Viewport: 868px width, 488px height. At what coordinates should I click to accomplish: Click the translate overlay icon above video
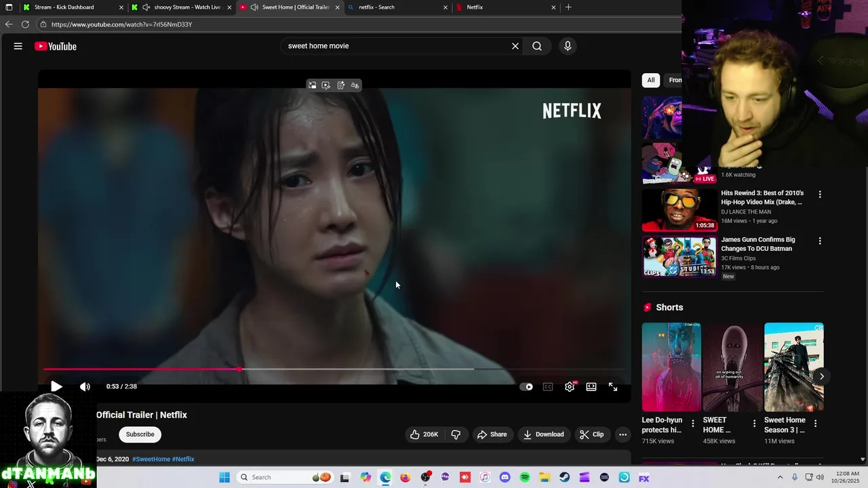[x=355, y=85]
